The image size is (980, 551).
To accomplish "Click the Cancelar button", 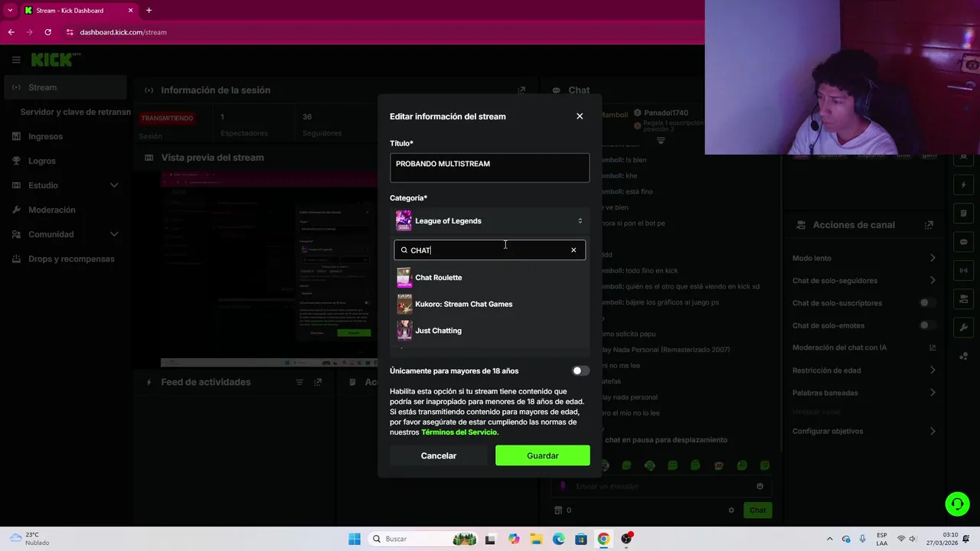I will (438, 456).
